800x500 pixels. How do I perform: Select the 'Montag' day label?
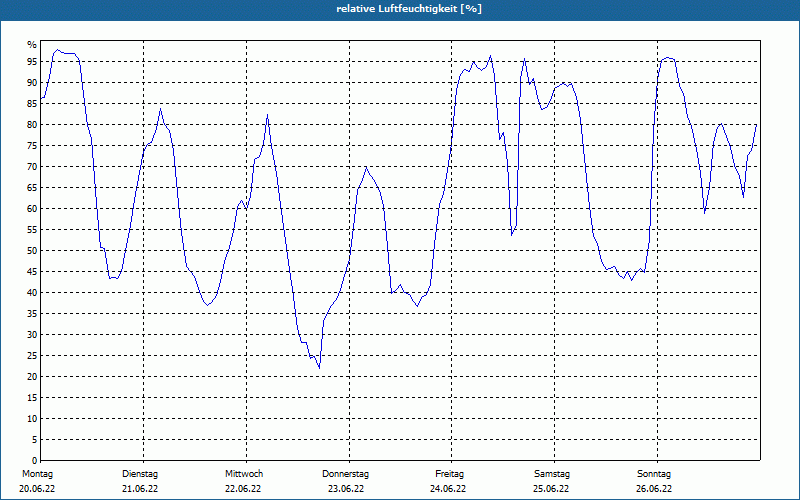[37, 474]
